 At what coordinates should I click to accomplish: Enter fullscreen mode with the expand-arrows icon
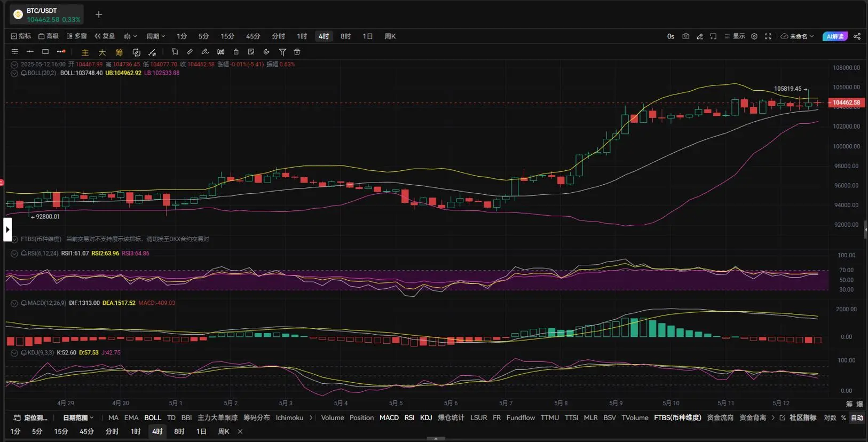coord(768,36)
